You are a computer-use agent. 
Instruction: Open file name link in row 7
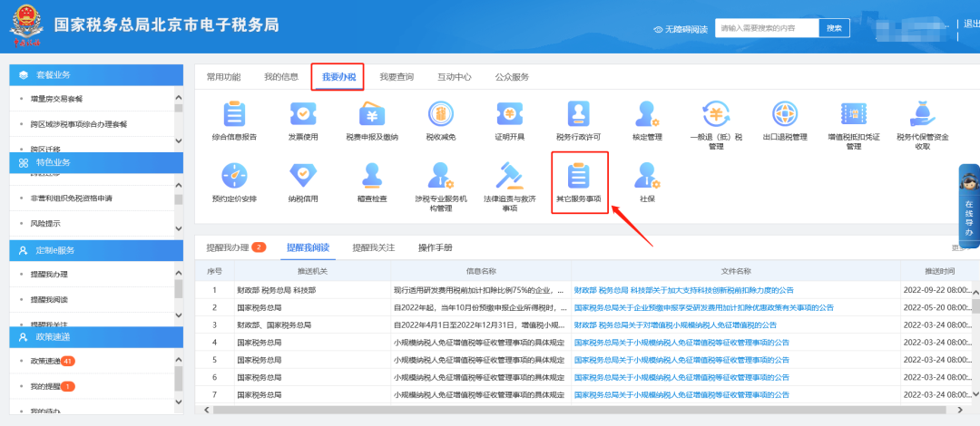pyautogui.click(x=681, y=395)
